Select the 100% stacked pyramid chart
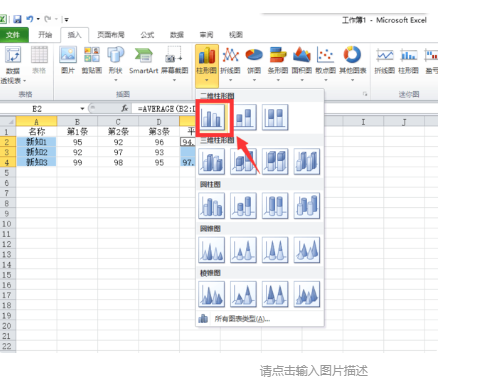Viewport: 481px width, 391px height. click(x=275, y=294)
